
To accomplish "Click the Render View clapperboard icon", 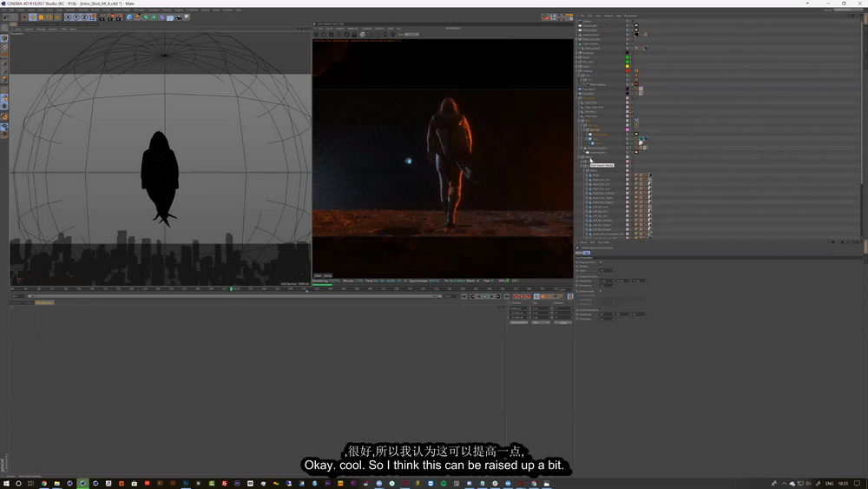I will pyautogui.click(x=102, y=17).
